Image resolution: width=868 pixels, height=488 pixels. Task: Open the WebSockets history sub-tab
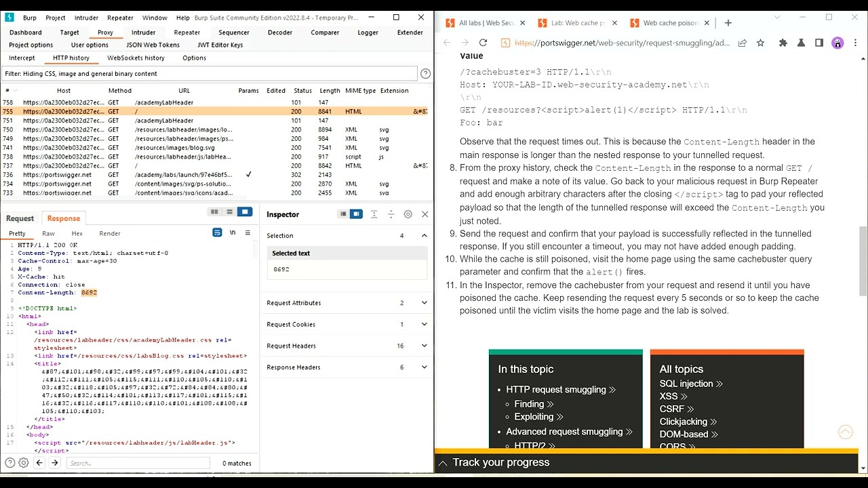pyautogui.click(x=136, y=58)
